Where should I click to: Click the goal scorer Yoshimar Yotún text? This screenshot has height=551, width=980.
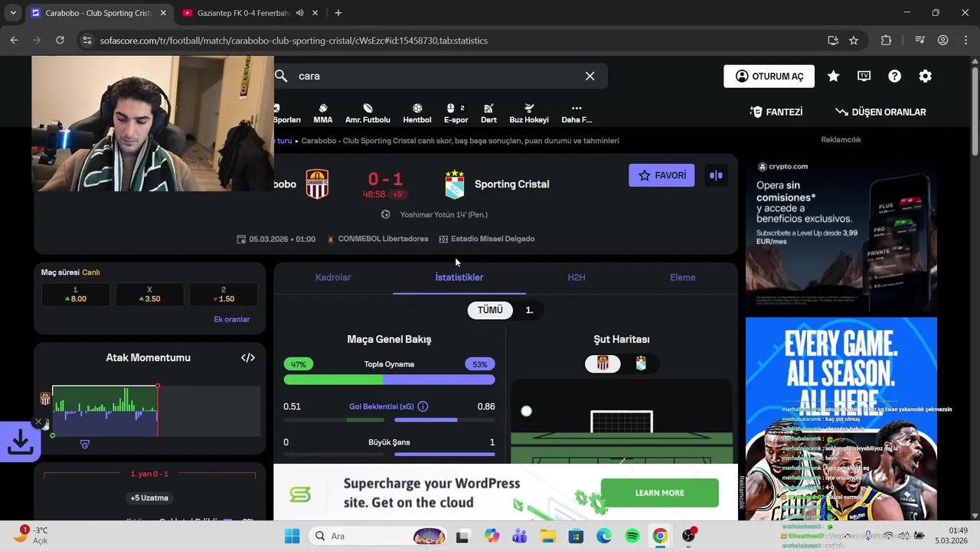pos(443,214)
